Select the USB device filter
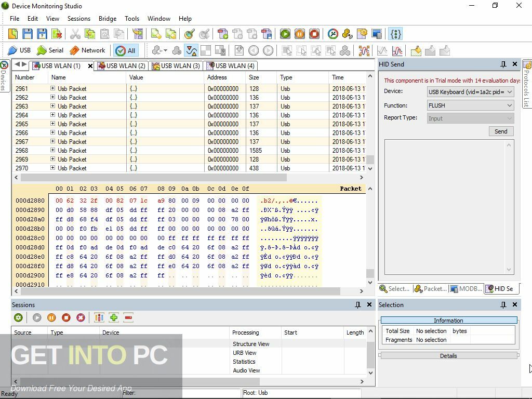 [19, 50]
